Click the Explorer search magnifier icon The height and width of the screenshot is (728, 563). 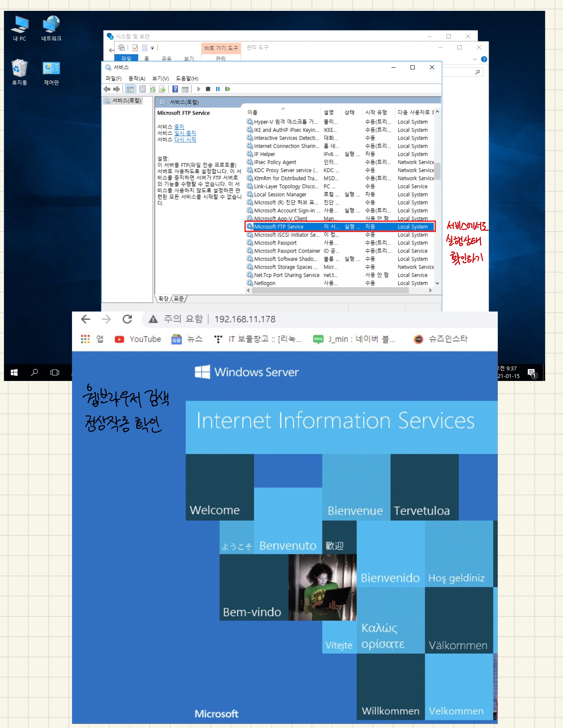[x=478, y=72]
